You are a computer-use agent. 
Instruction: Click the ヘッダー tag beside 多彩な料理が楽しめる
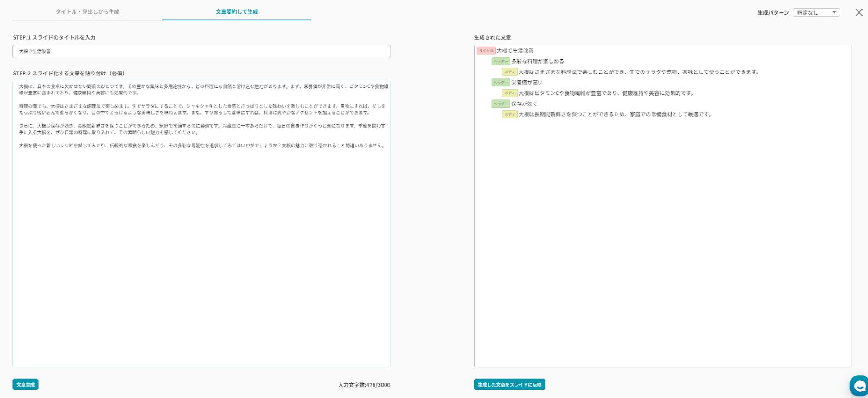tap(500, 61)
